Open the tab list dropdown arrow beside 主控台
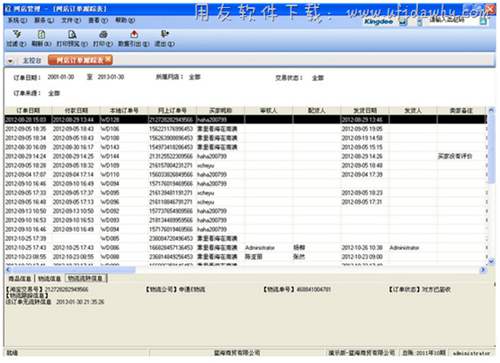This screenshot has height=363, width=500. click(10, 61)
